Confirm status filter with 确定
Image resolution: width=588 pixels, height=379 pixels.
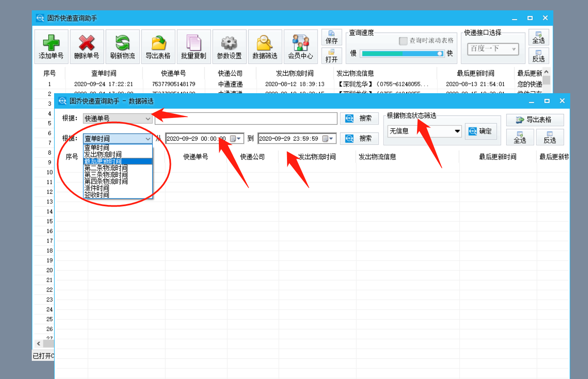[481, 131]
